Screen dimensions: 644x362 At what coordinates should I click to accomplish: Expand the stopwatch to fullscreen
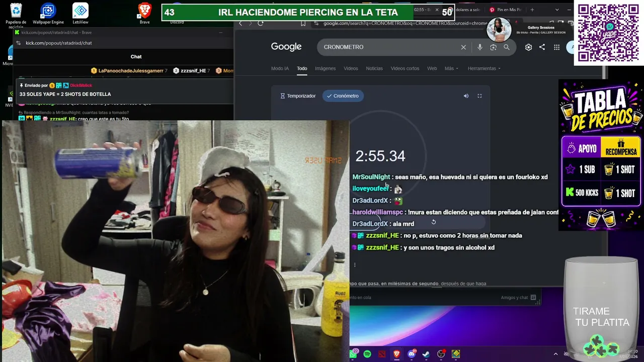click(479, 96)
